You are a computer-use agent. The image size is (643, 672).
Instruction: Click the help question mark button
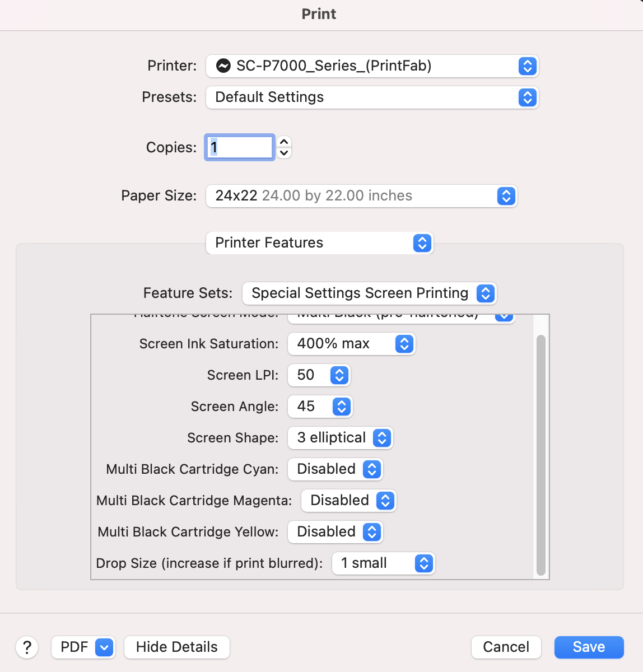[x=27, y=647]
